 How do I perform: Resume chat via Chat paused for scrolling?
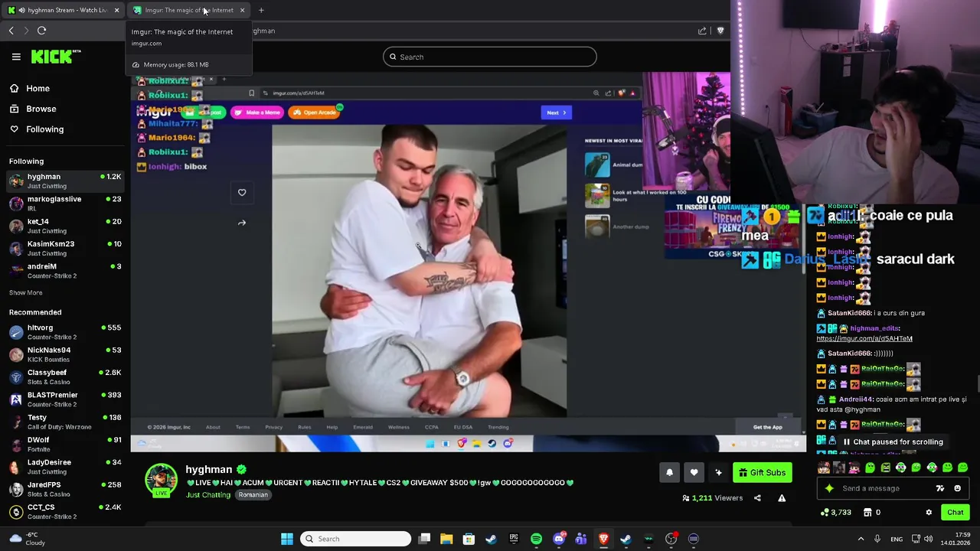(x=893, y=442)
